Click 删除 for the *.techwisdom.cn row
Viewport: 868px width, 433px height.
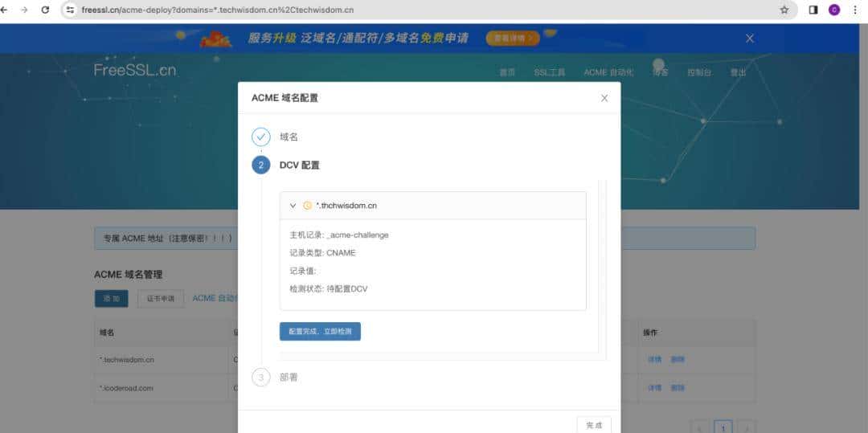(x=678, y=359)
